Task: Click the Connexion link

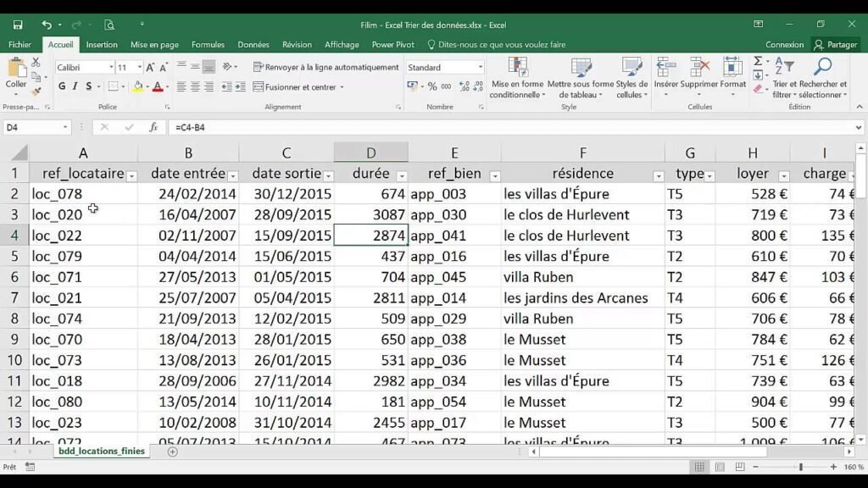Action: point(784,44)
